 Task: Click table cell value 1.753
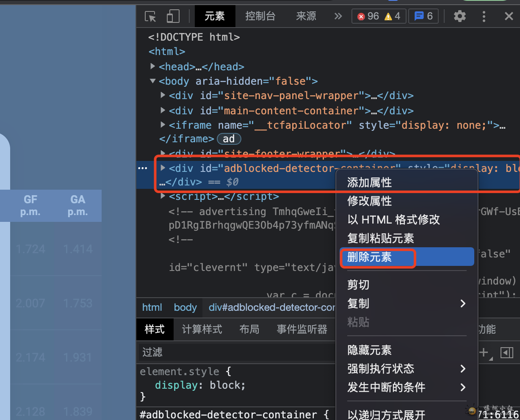point(78,303)
